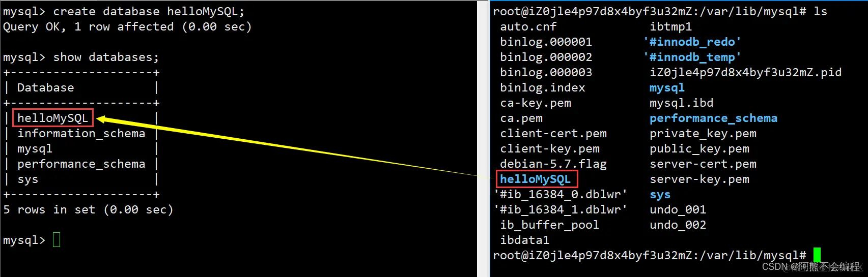
Task: Click the undo_001 file name
Action: 678,210
